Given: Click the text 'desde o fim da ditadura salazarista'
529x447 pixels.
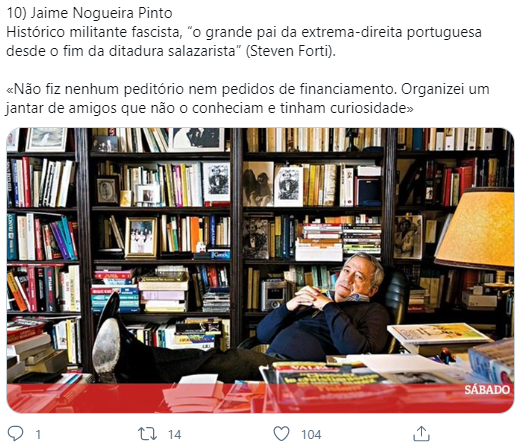Looking at the screenshot, I should click(120, 51).
